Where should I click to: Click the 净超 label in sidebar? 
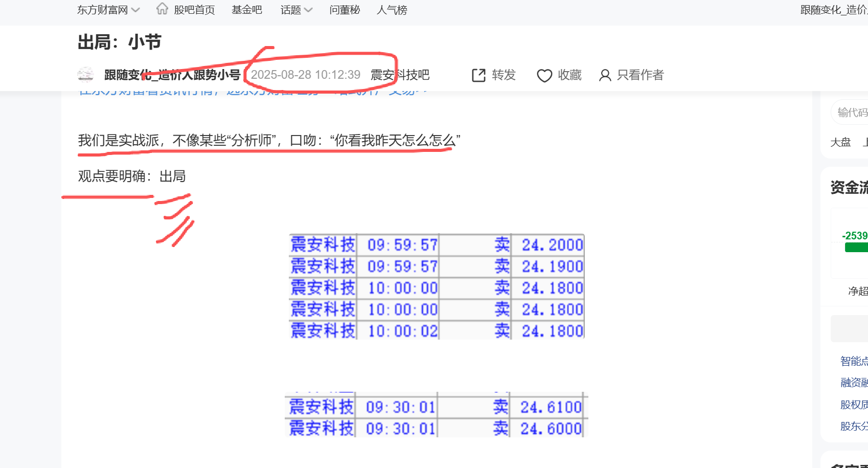(x=858, y=291)
